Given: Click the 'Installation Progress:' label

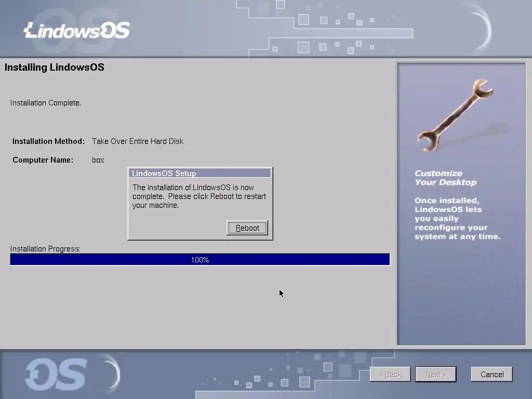Looking at the screenshot, I should [x=46, y=249].
